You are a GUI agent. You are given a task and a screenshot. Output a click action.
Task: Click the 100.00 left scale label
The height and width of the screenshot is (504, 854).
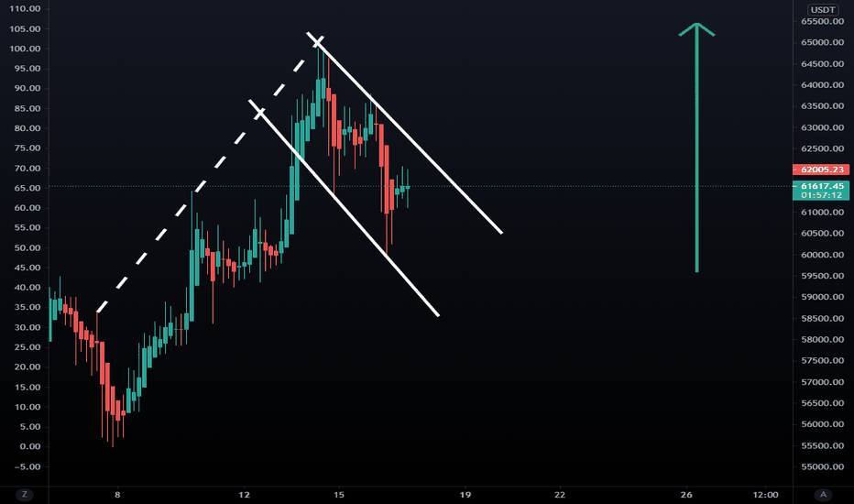point(25,49)
